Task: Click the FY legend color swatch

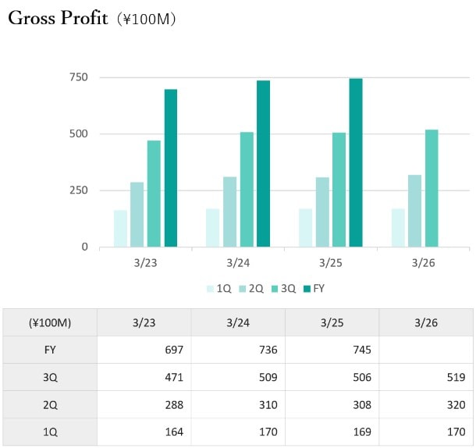Action: [307, 289]
